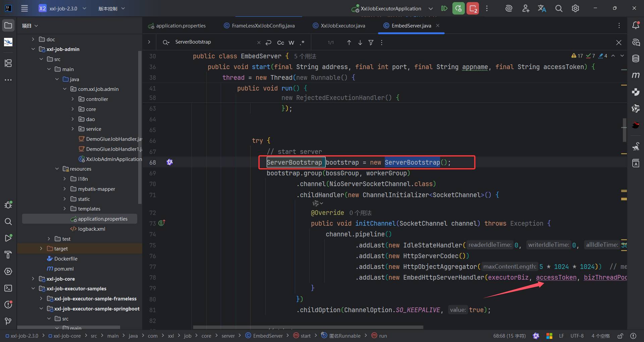This screenshot has height=342, width=644.
Task: Click the editor vertical scrollbar thumb
Action: [x=624, y=130]
